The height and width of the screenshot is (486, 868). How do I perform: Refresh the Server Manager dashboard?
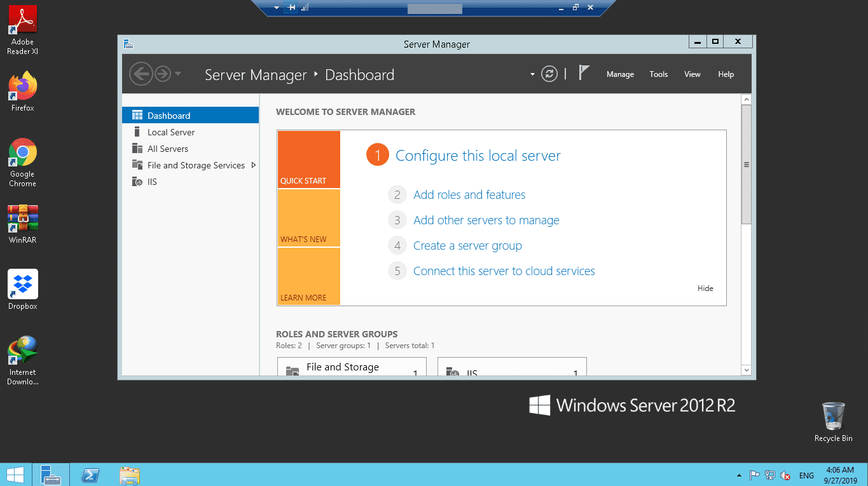point(549,74)
